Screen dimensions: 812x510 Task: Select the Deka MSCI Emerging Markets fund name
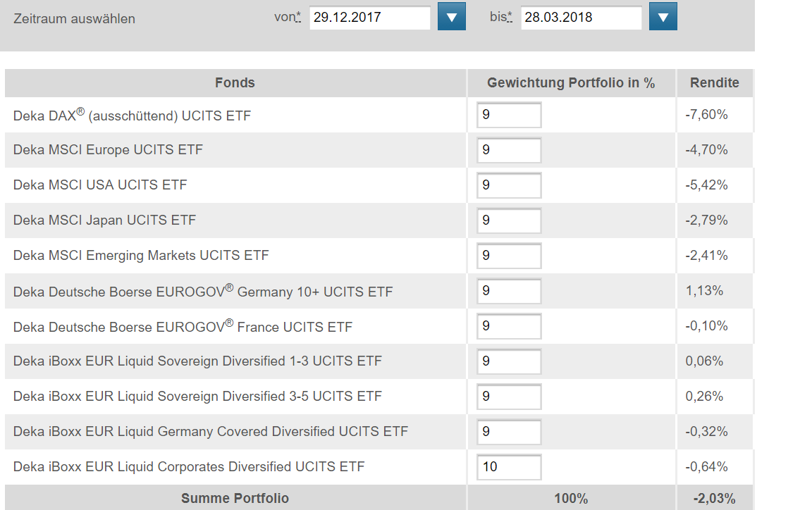point(141,256)
